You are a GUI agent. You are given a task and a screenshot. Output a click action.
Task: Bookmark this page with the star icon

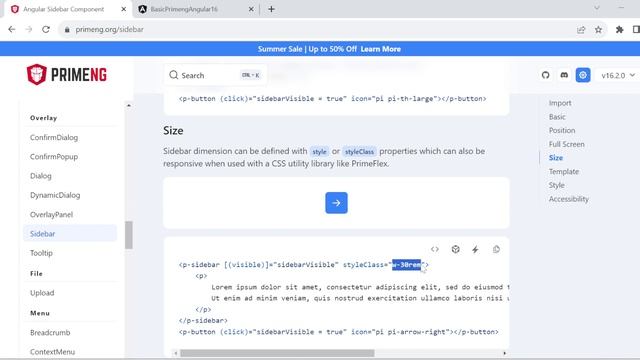(x=598, y=29)
